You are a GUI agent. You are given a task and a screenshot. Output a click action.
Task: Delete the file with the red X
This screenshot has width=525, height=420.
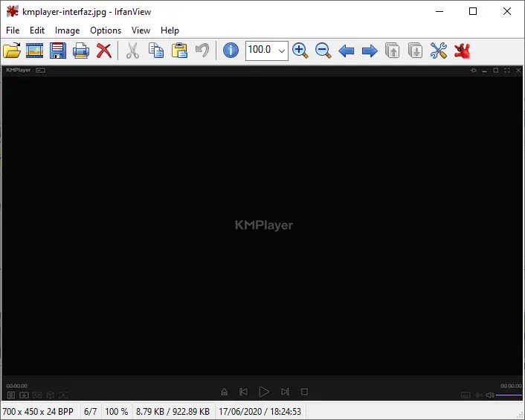tap(104, 51)
